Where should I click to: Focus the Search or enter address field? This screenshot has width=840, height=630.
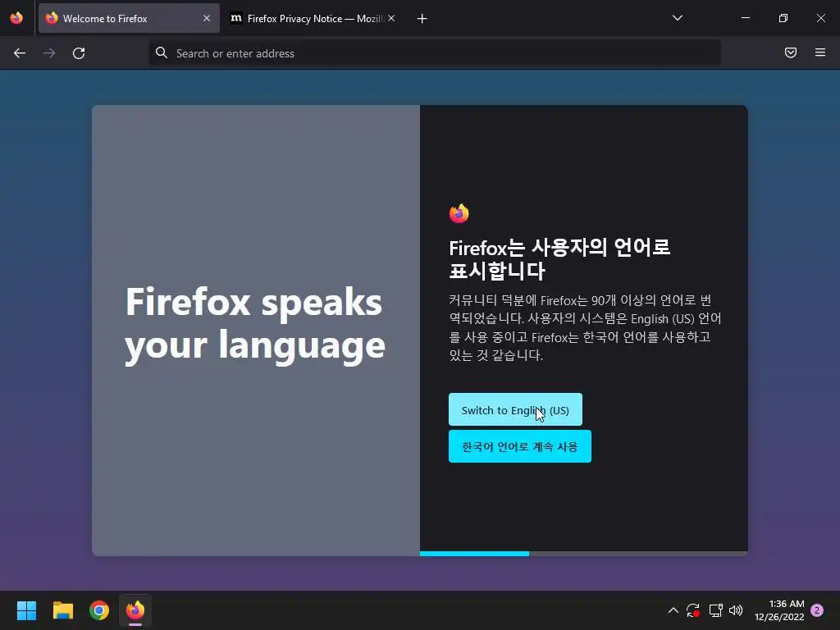pyautogui.click(x=435, y=53)
